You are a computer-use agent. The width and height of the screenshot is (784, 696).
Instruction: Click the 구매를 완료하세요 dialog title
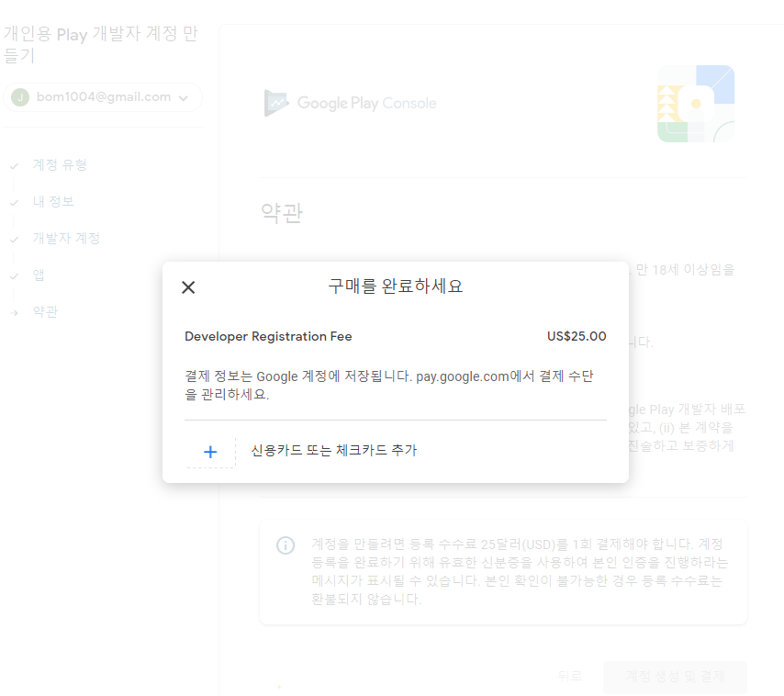pyautogui.click(x=395, y=286)
